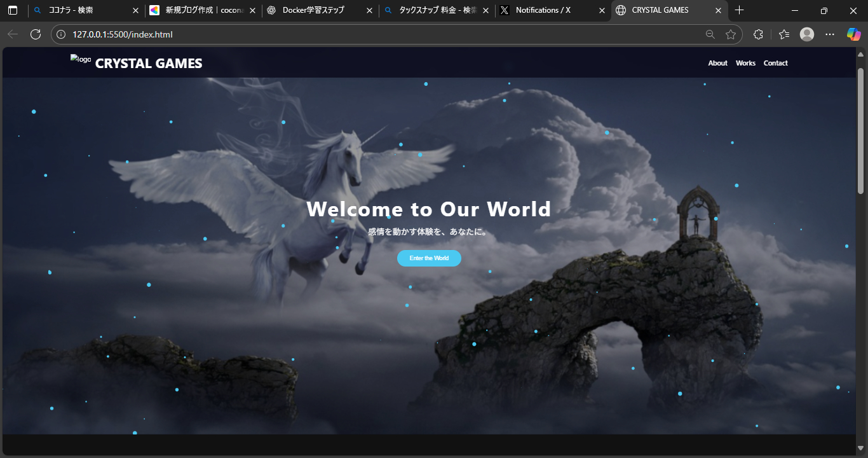Open Browser Essentials via its toolbar icon
The height and width of the screenshot is (458, 868).
pyautogui.click(x=783, y=34)
